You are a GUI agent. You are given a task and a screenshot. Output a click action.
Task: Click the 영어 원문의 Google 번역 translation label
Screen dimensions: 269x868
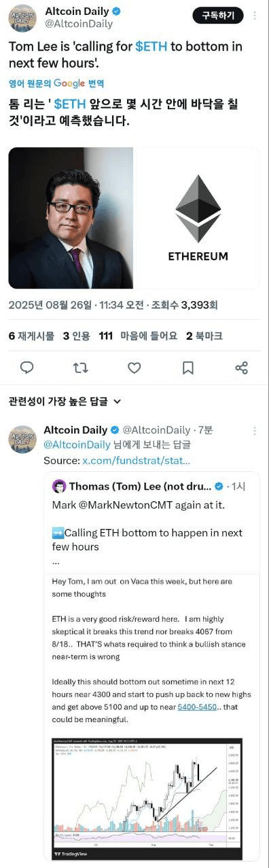point(56,83)
